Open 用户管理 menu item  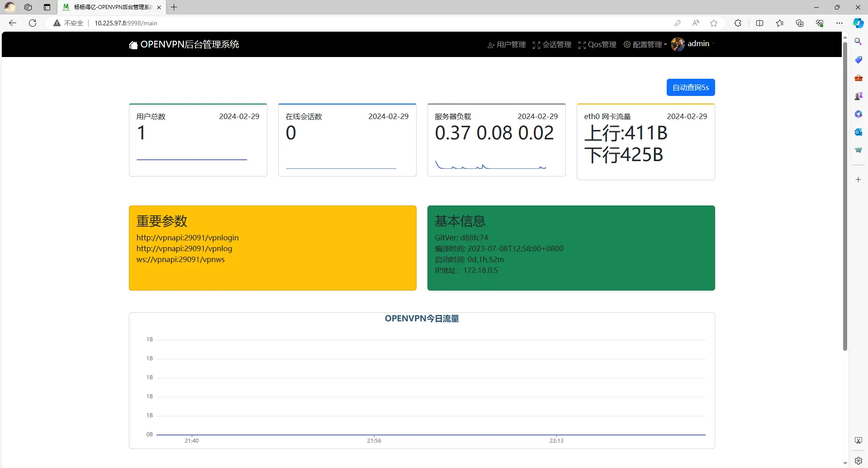(x=507, y=45)
